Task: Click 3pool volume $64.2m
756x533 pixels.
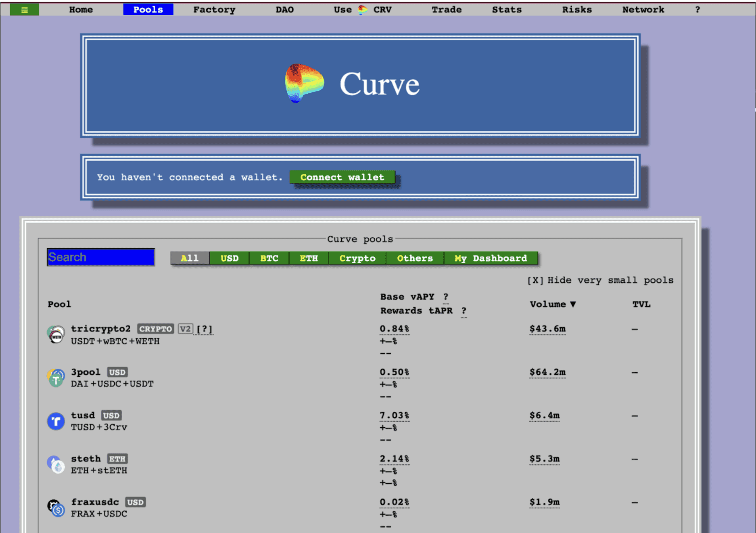Action: [x=547, y=372]
